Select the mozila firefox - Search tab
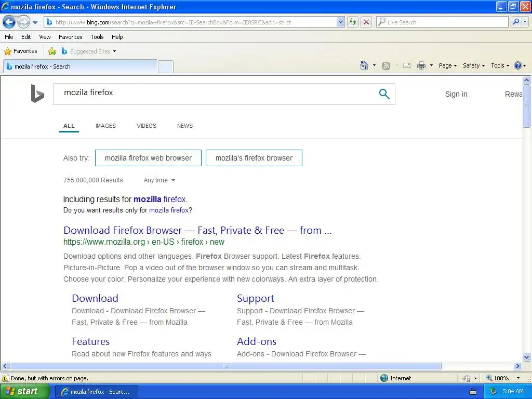The width and height of the screenshot is (532, 399). (81, 66)
